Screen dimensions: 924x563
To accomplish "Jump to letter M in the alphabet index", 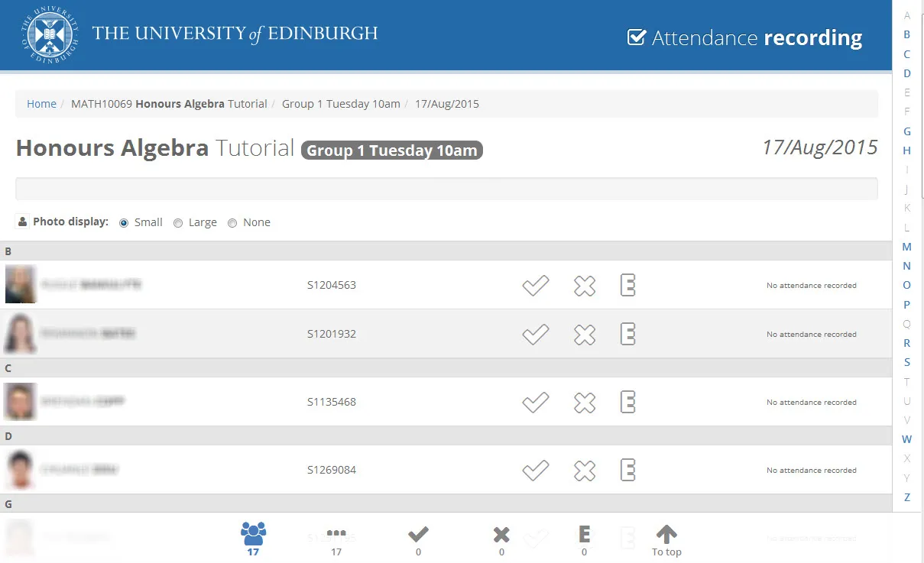I will coord(906,246).
